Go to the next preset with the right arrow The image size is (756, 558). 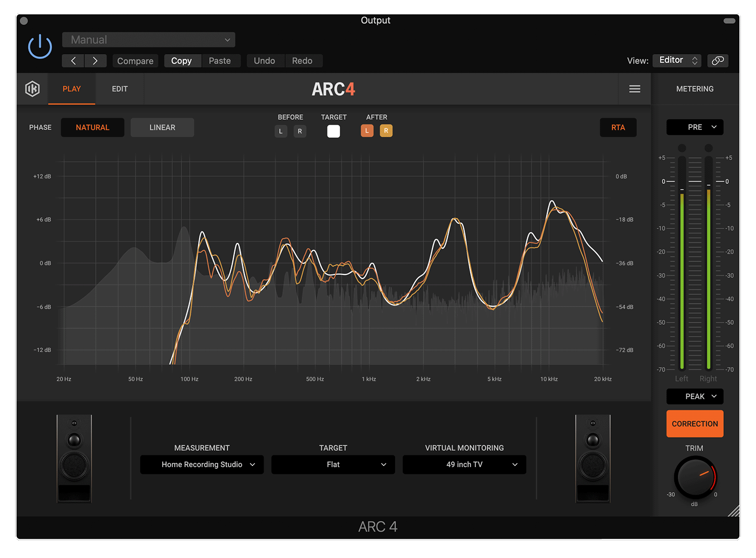(96, 60)
